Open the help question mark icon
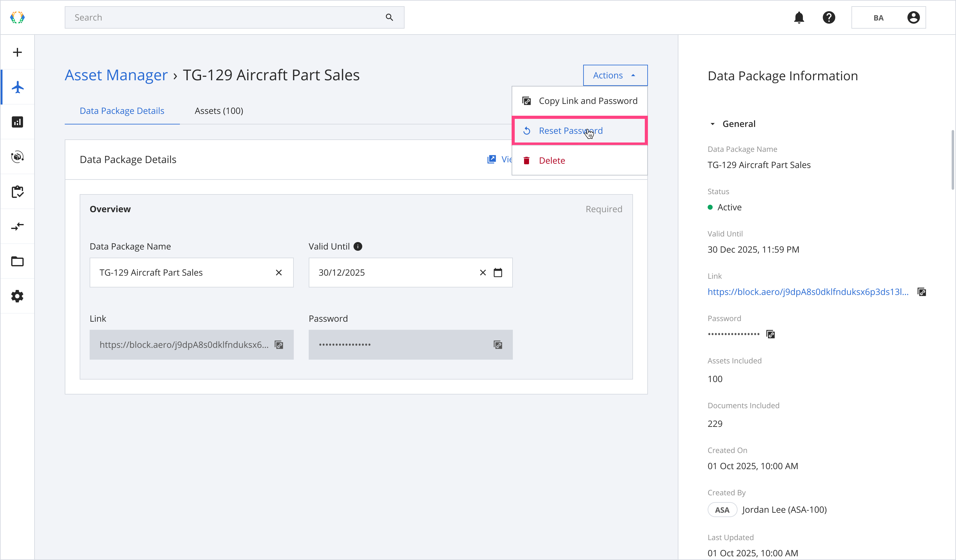 click(x=828, y=17)
